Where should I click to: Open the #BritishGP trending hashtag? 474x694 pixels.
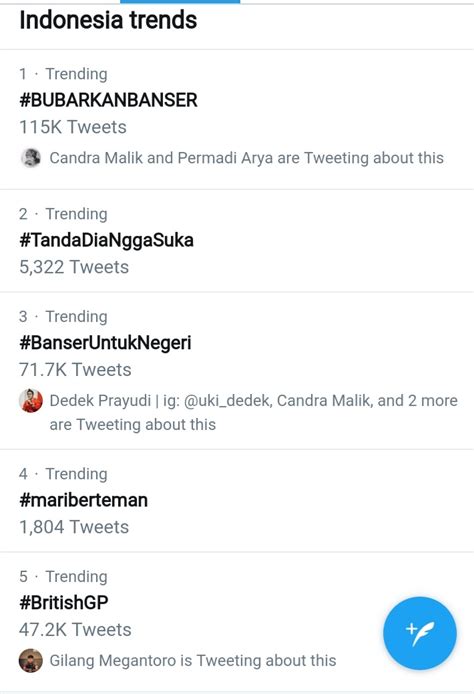tap(64, 603)
